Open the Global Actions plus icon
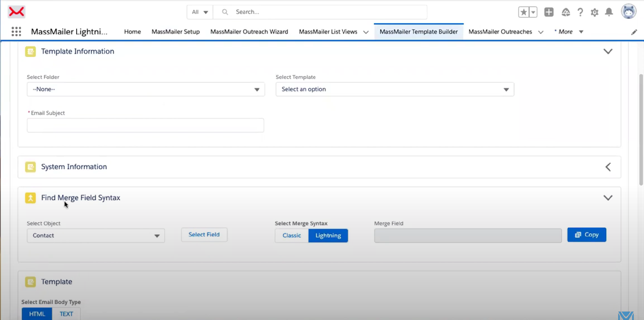Screen dimensions: 644x320 click(549, 12)
